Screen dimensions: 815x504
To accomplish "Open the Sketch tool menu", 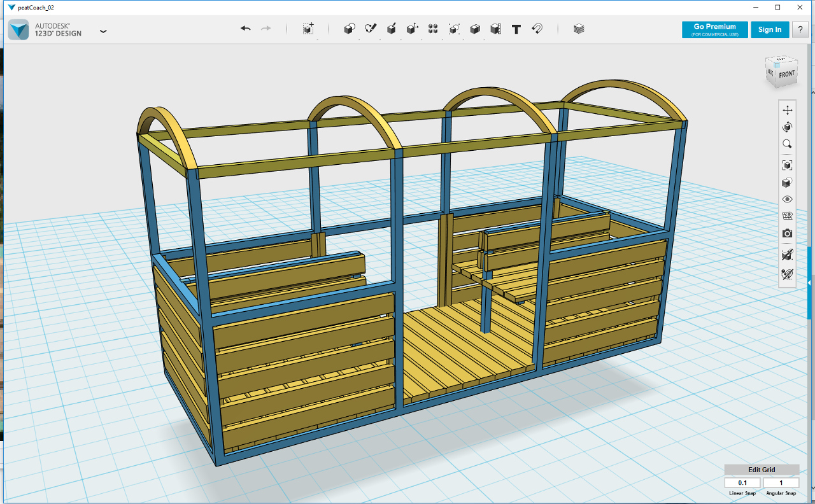I will (371, 29).
